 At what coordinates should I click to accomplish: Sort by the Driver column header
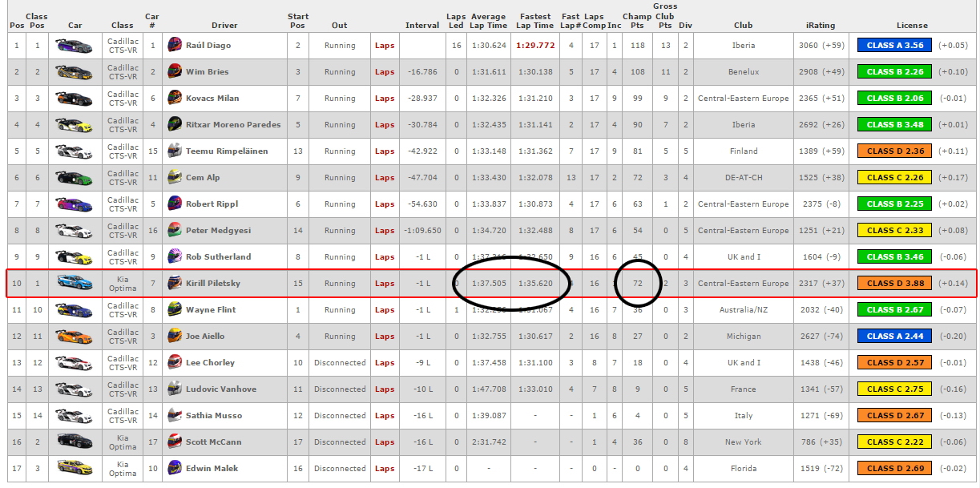[x=224, y=26]
